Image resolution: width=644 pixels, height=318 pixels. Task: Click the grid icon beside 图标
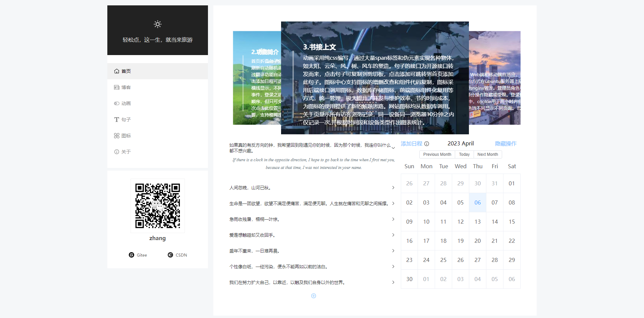click(117, 136)
